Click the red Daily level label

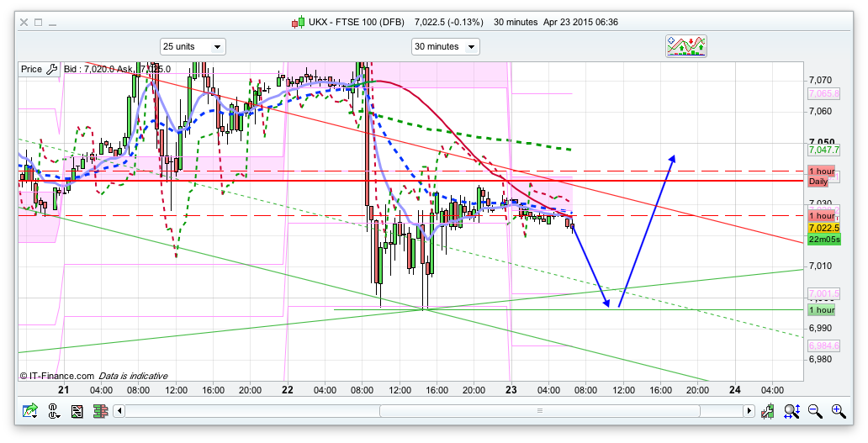tap(818, 182)
